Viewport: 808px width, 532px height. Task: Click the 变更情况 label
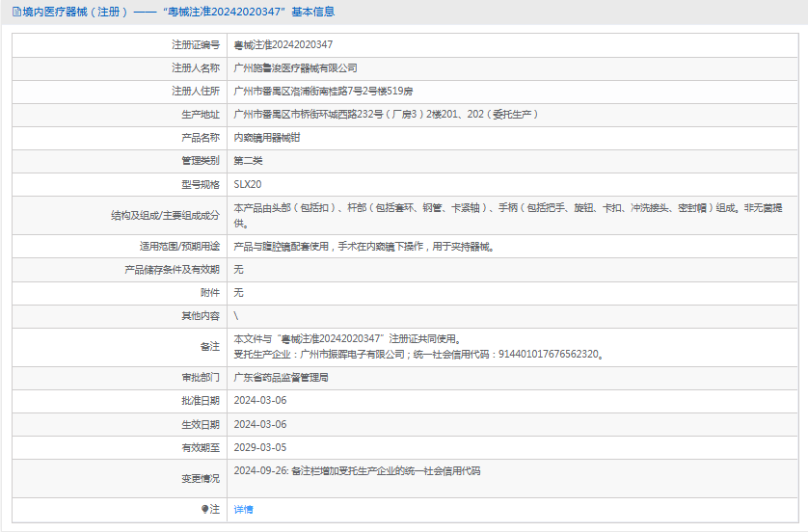click(201, 478)
